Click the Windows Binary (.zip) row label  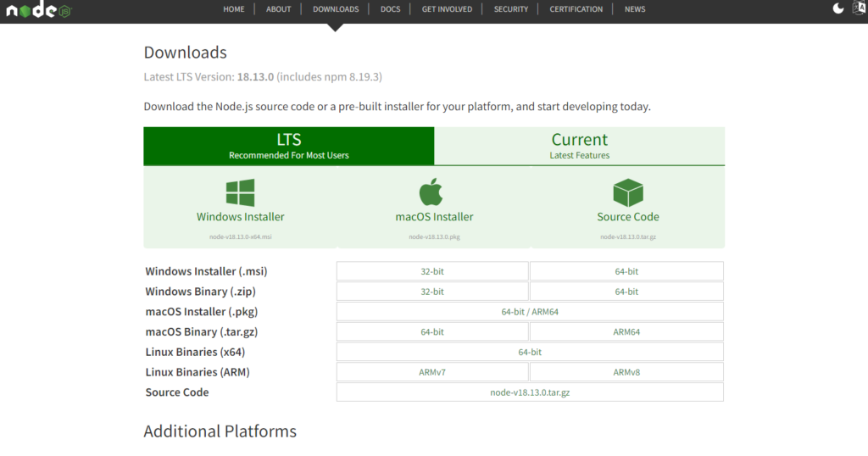click(200, 292)
